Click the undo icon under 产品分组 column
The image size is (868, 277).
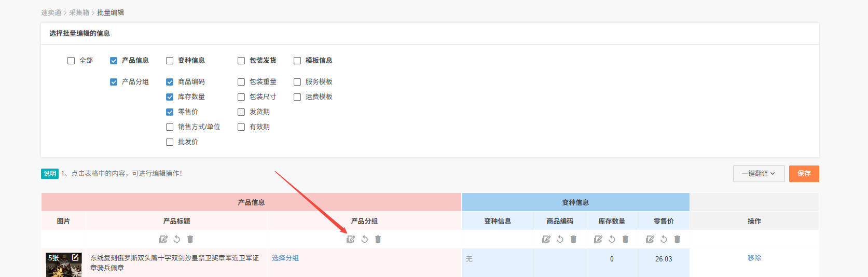(x=365, y=239)
